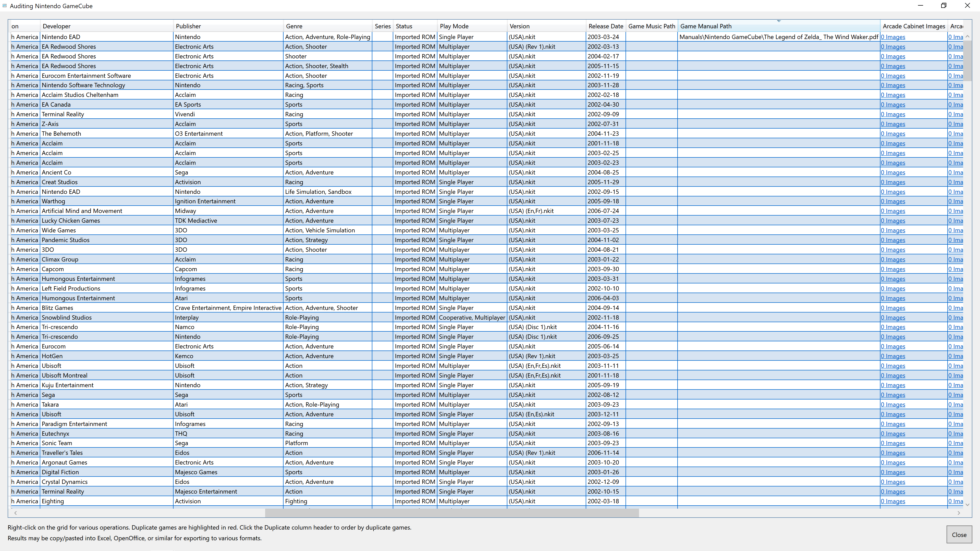Sort by the Play Mode column header
The height and width of the screenshot is (551, 980).
(472, 26)
